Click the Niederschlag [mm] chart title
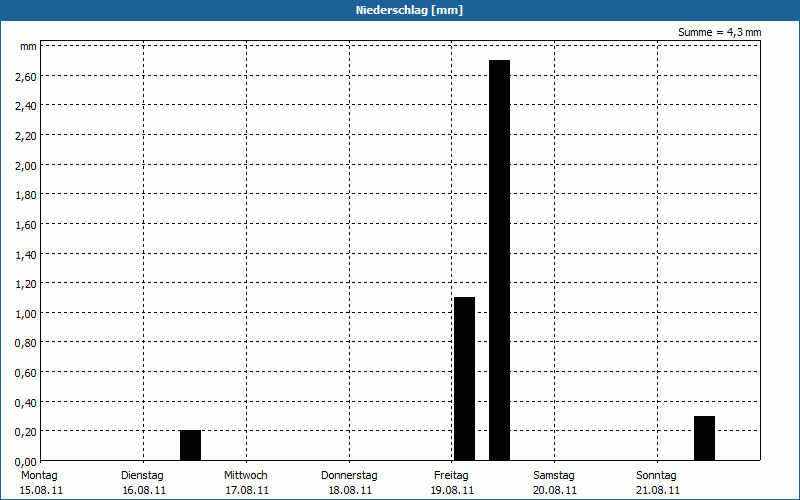 (x=409, y=10)
